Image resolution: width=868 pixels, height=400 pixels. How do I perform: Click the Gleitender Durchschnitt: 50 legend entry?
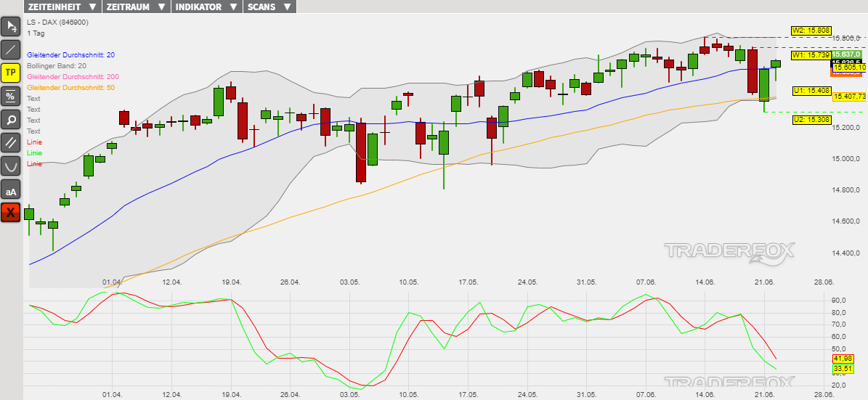coord(71,87)
